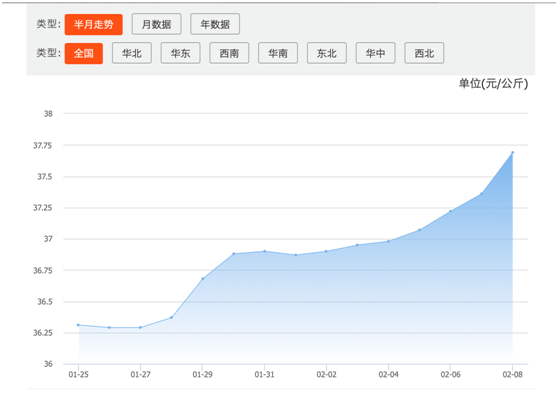Click the 38 y-axis label
This screenshot has height=399, width=558.
[x=48, y=114]
